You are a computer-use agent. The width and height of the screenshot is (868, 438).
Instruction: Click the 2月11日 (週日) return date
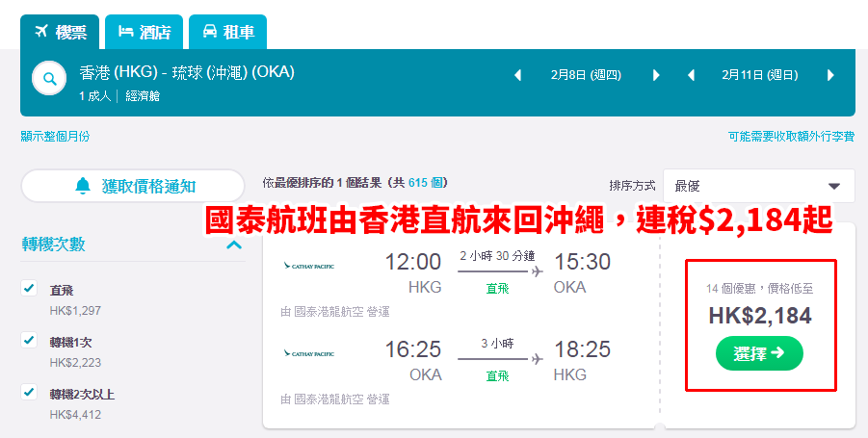760,75
